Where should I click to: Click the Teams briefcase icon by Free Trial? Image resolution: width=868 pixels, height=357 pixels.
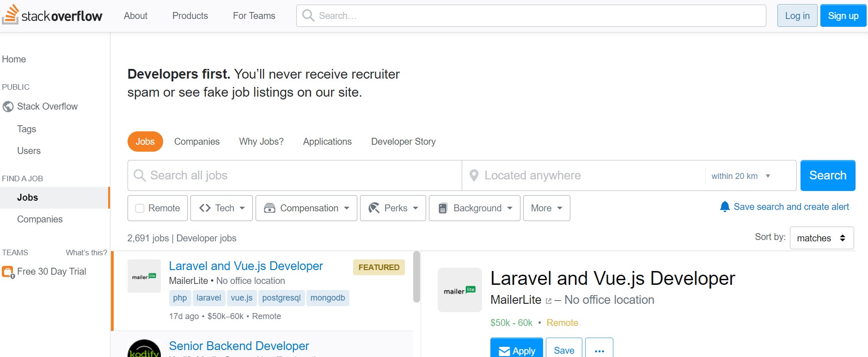8,272
